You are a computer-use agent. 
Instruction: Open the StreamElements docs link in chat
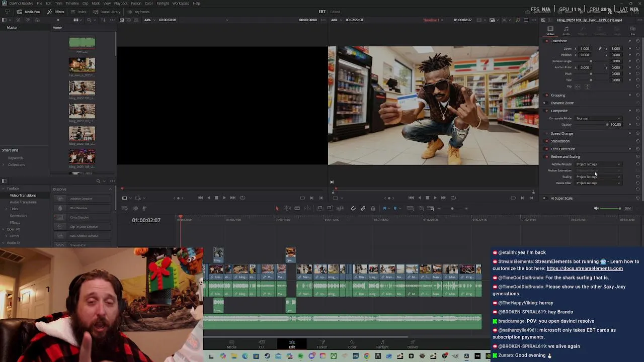pos(585,268)
